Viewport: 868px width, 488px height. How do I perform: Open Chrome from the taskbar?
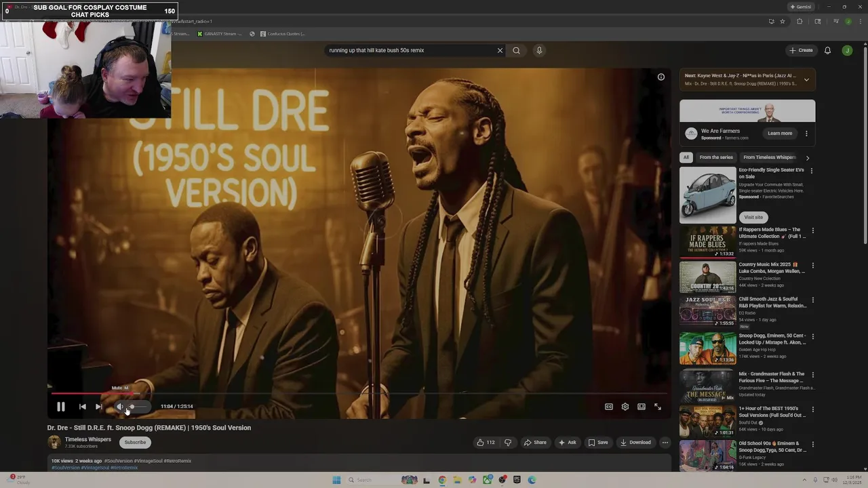442,480
